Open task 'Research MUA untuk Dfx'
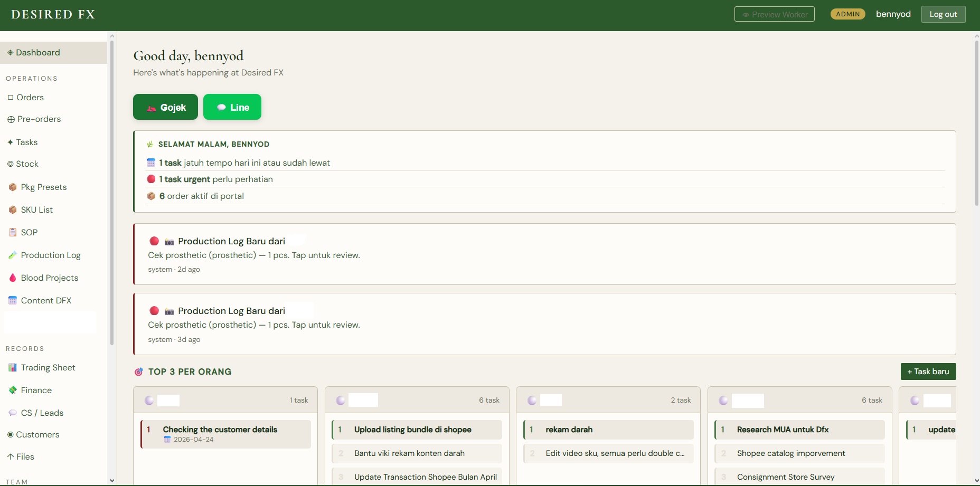The width and height of the screenshot is (980, 486). pos(799,430)
